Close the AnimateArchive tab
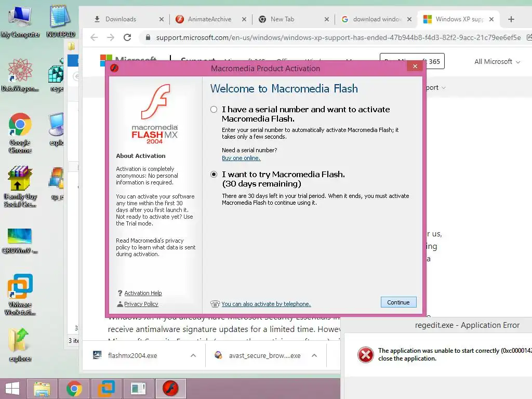 point(244,19)
